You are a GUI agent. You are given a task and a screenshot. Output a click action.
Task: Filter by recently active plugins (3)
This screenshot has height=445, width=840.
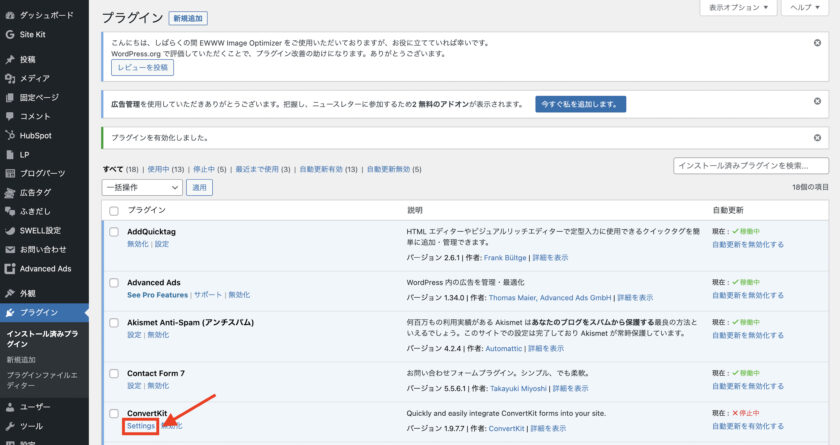tap(262, 169)
